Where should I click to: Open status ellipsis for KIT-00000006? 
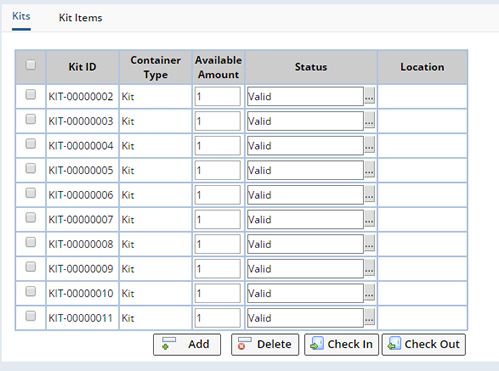(369, 195)
